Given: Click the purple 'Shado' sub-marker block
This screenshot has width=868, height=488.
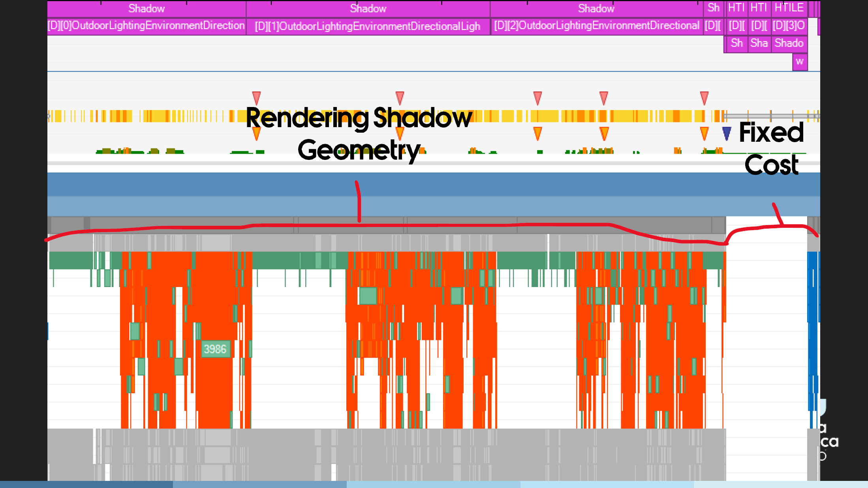Looking at the screenshot, I should 789,43.
